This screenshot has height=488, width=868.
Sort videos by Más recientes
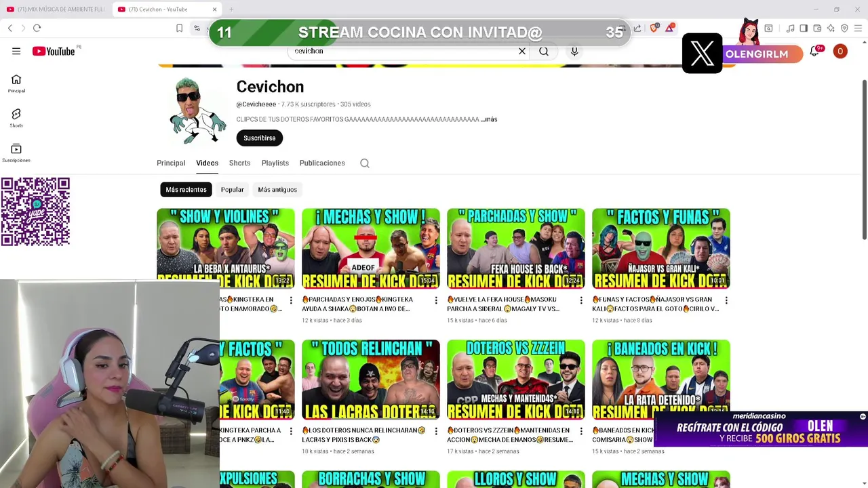pos(186,190)
